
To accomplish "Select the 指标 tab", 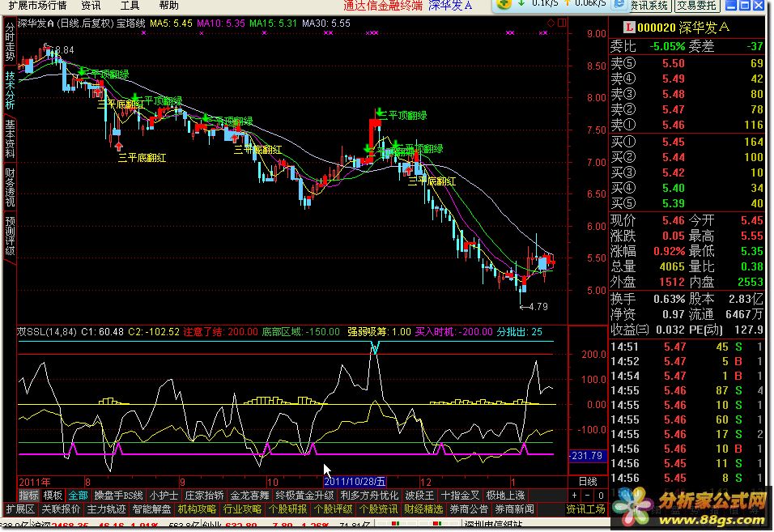I will [28, 495].
